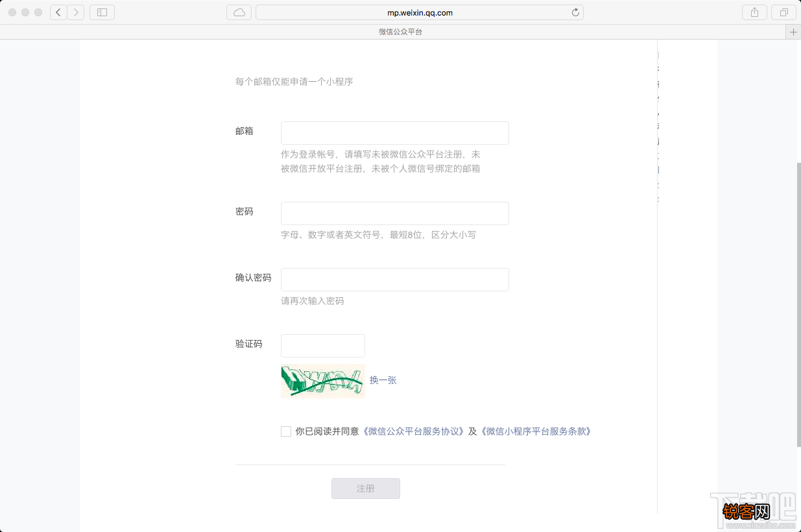Click the page vertical scrollbar
801x532 pixels.
pos(798,304)
